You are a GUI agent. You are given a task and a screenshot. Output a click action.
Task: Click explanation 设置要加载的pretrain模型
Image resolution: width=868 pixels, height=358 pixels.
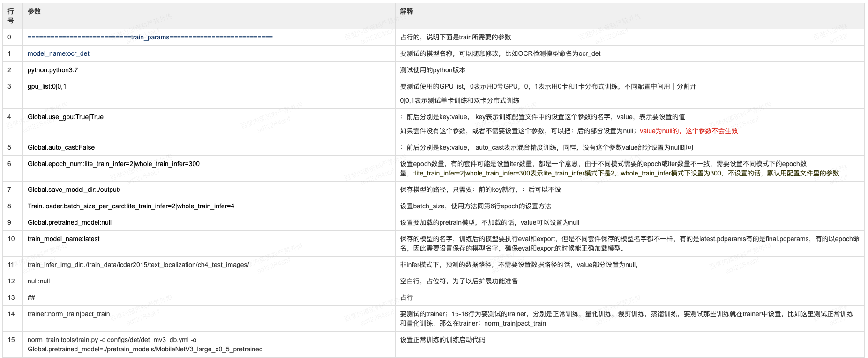[489, 222]
